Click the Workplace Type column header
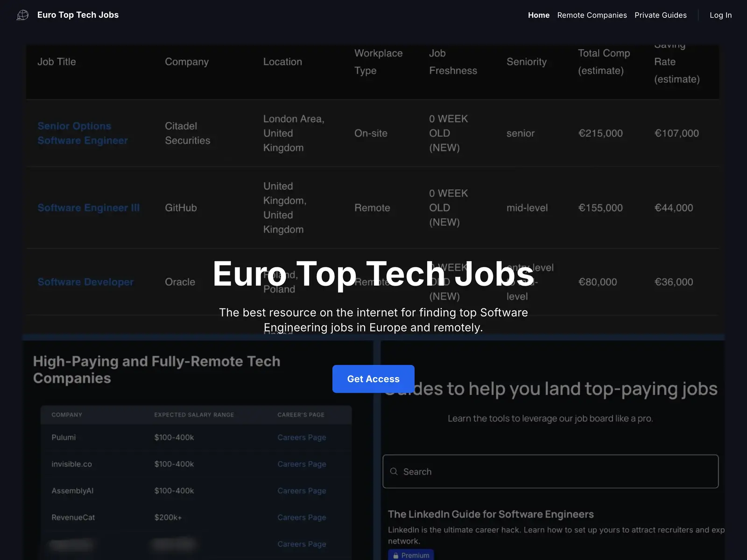The width and height of the screenshot is (747, 560). click(378, 62)
